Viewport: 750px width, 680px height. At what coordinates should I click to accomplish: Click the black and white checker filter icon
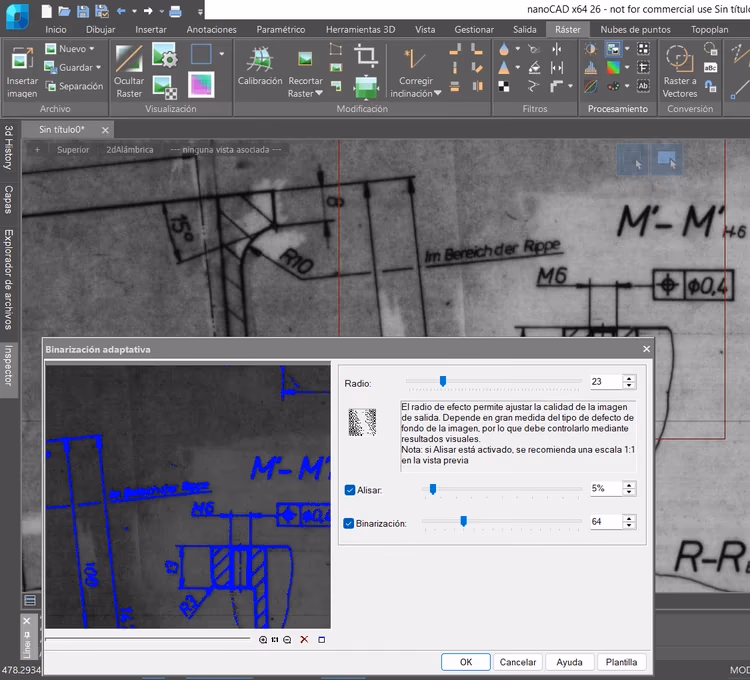click(x=504, y=86)
